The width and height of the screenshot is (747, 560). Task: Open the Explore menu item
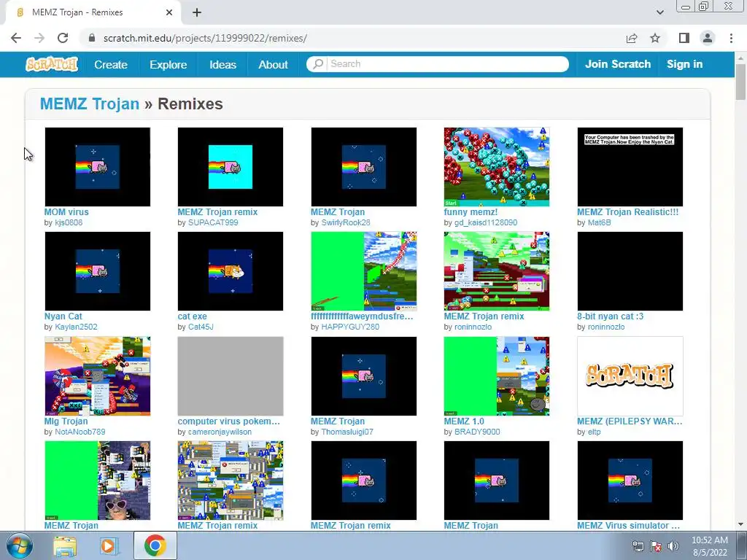(x=169, y=64)
